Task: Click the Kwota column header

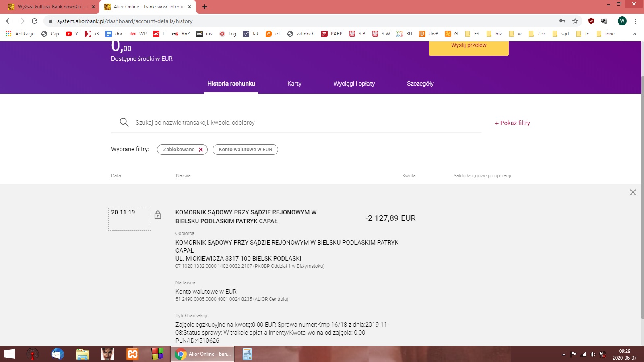Action: 409,176
